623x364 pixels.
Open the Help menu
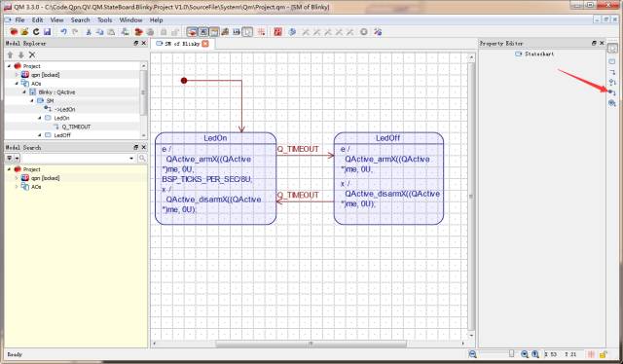156,19
